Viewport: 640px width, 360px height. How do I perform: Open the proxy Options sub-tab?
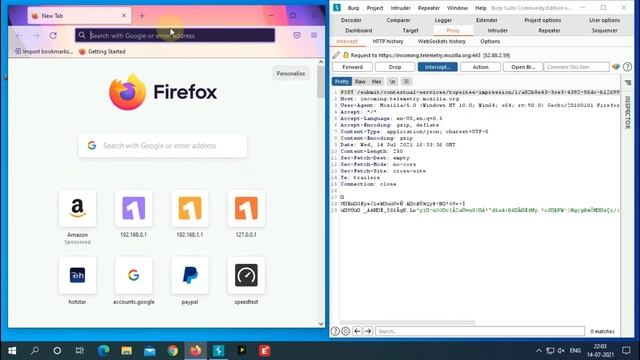click(490, 41)
